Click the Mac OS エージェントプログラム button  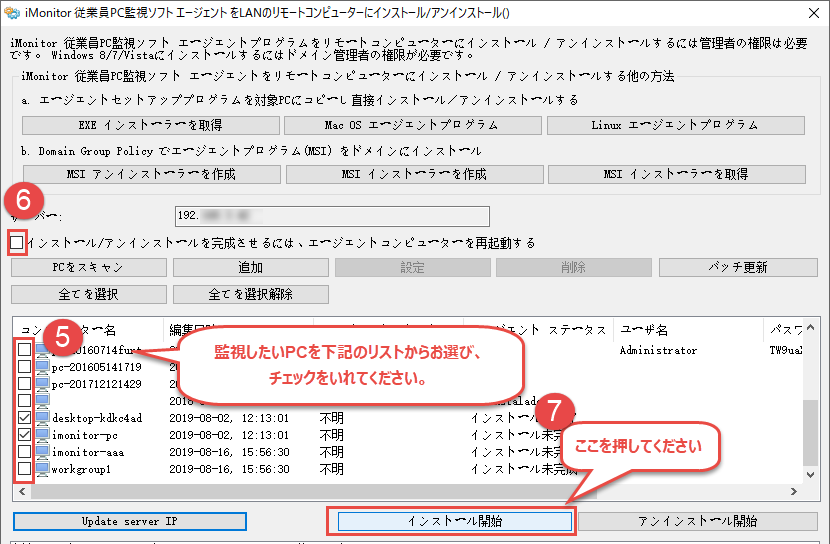click(411, 126)
